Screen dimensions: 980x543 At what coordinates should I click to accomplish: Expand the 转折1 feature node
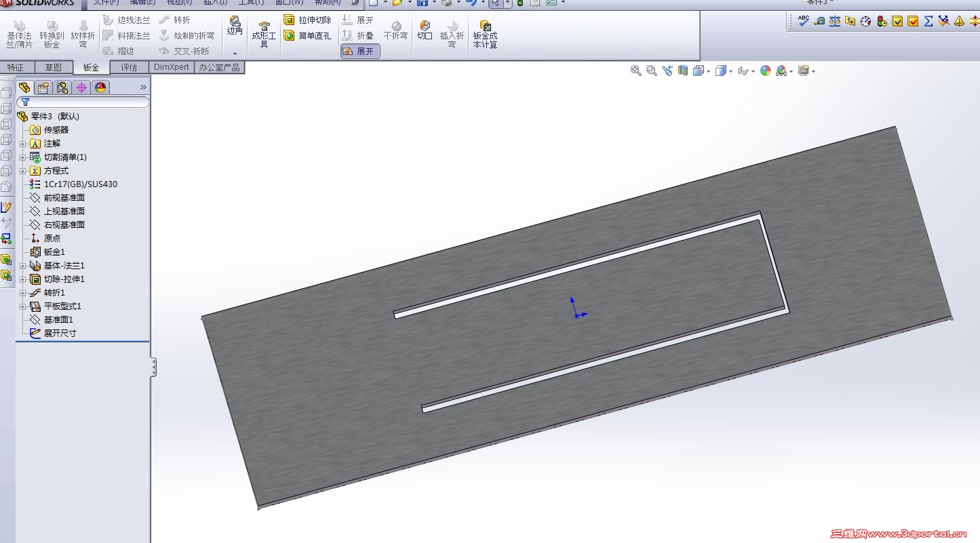(23, 293)
